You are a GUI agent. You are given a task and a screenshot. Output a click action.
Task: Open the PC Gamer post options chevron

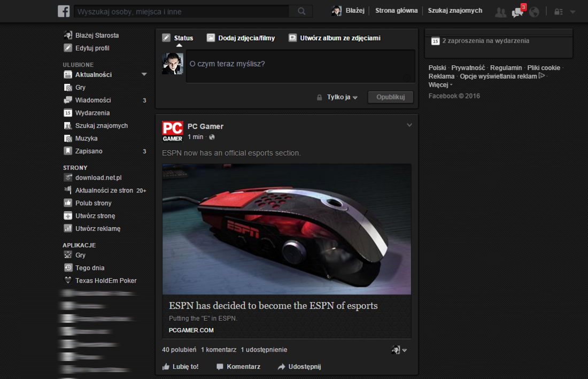[x=409, y=125]
